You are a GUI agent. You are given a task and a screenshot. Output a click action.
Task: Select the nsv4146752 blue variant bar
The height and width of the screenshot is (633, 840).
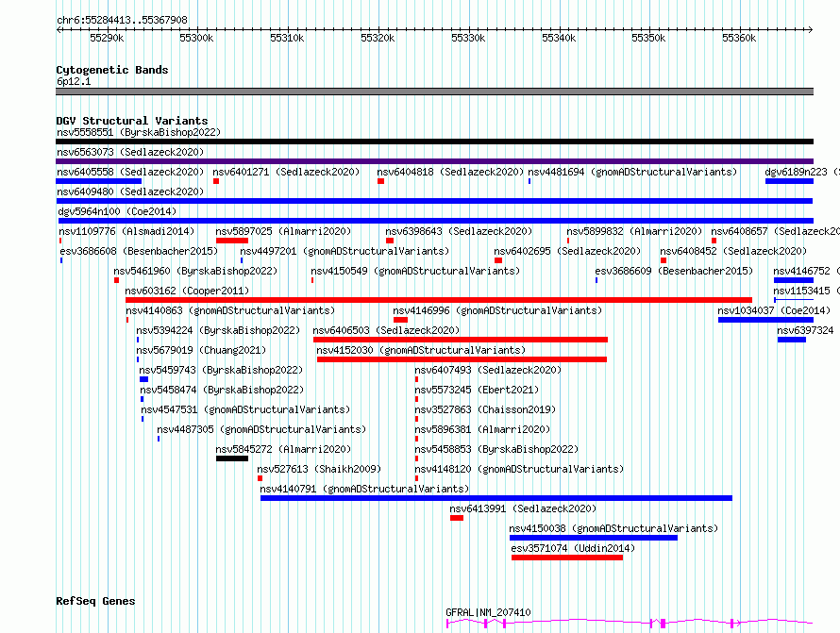click(x=794, y=280)
